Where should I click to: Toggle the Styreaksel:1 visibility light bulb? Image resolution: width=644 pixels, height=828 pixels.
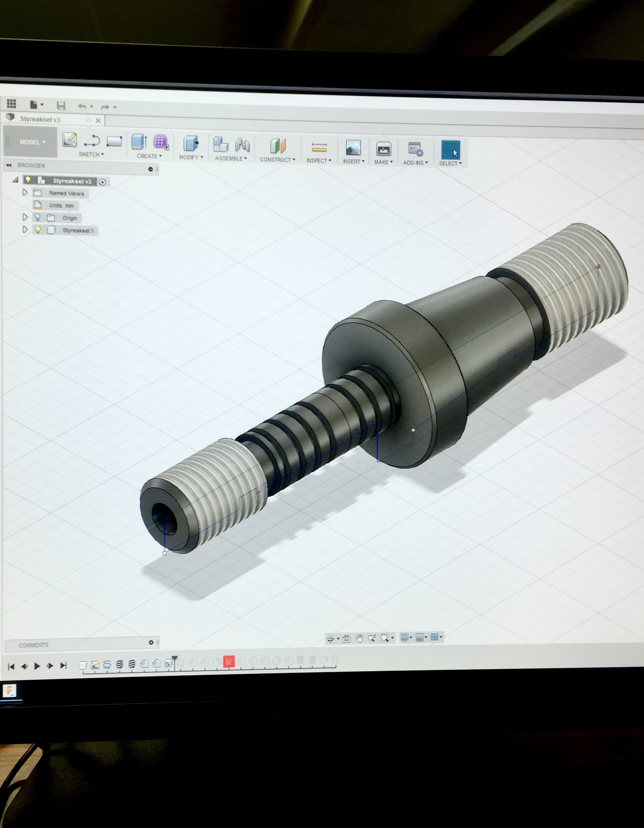(38, 230)
